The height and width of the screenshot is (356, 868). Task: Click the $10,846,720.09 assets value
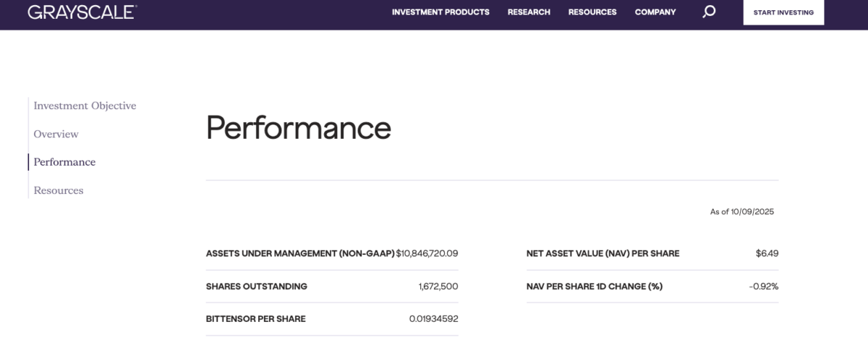[427, 253]
